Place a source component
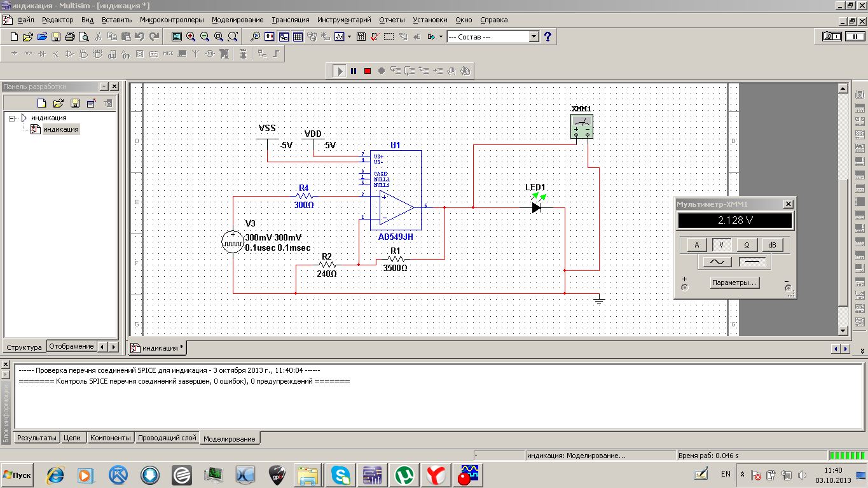Image resolution: width=868 pixels, height=488 pixels. 14,54
